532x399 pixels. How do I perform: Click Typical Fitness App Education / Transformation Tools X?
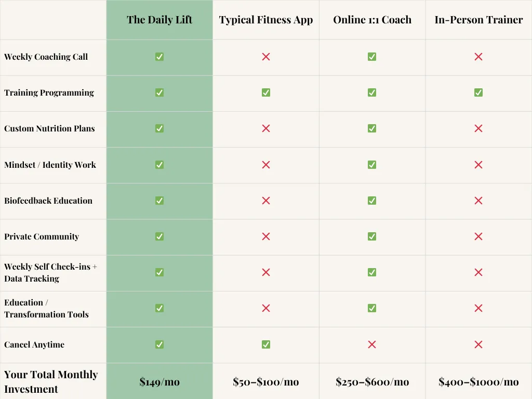266,309
